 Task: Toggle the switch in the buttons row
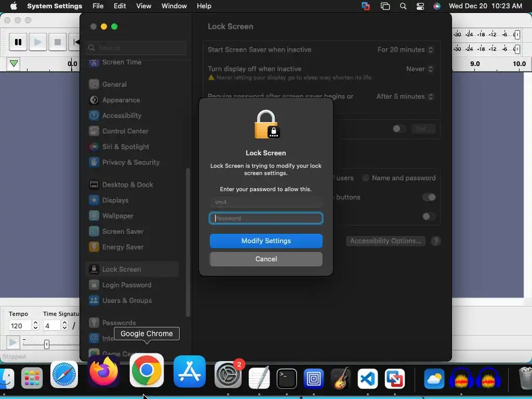(x=429, y=197)
